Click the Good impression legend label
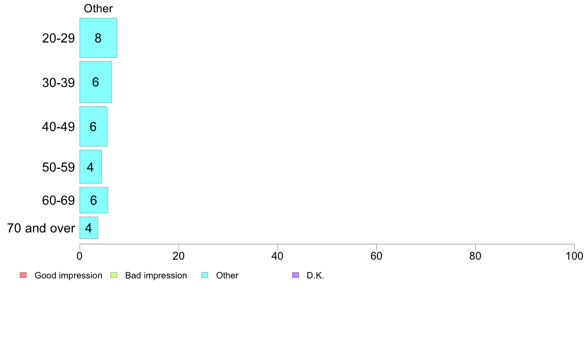This screenshot has width=588, height=364. pos(68,275)
